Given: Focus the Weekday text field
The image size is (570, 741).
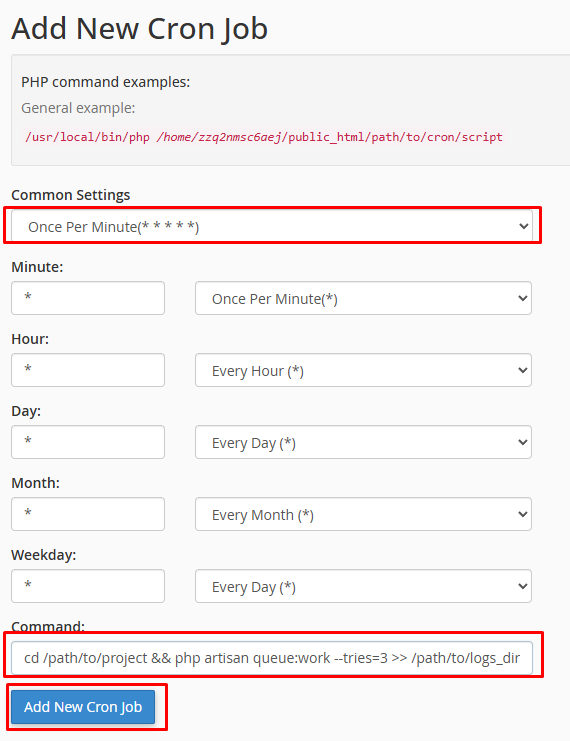Looking at the screenshot, I should click(88, 586).
